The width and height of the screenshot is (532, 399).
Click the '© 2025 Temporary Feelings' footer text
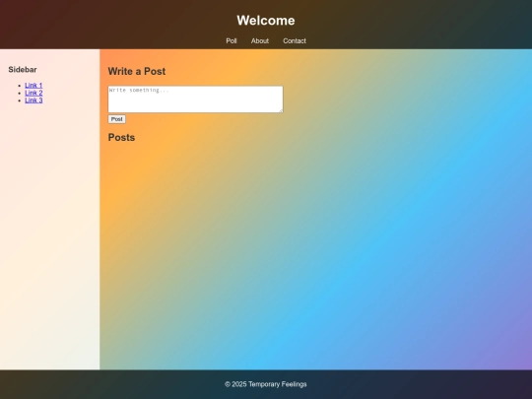pos(266,384)
